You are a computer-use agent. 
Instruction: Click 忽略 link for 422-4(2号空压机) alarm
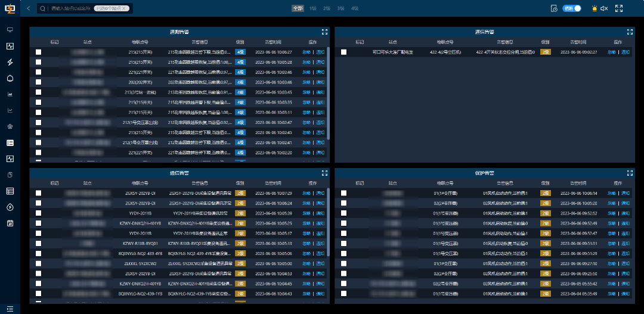pos(611,52)
